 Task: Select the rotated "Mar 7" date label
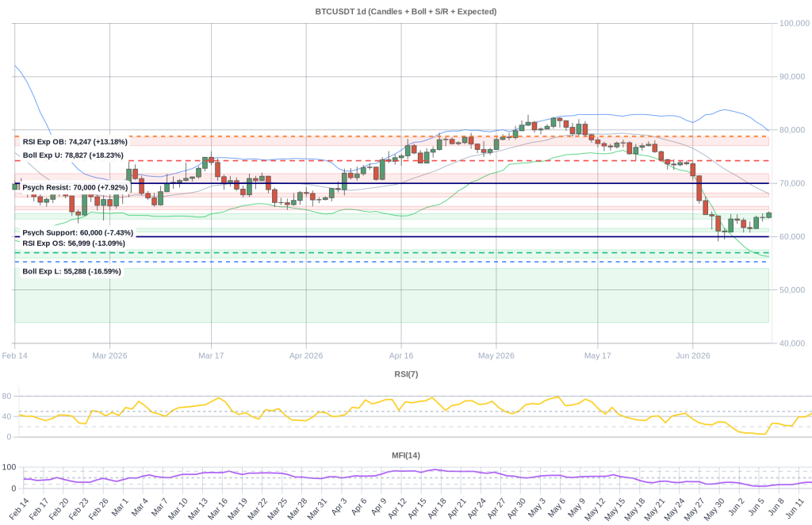[159, 508]
